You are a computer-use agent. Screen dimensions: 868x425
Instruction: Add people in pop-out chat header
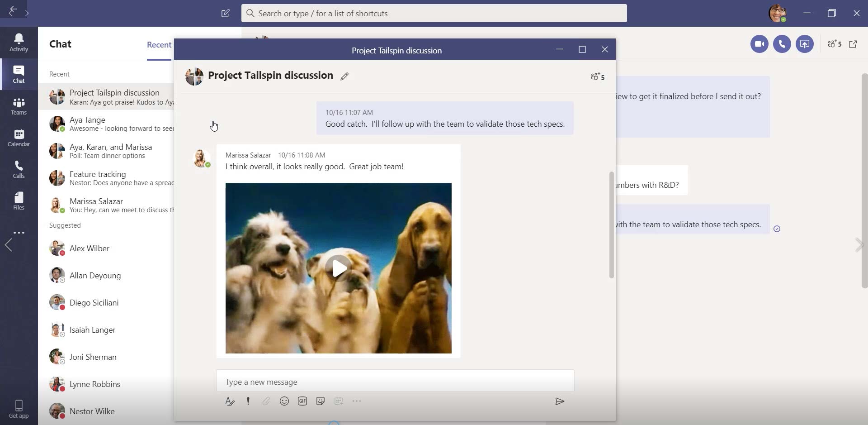click(x=598, y=76)
